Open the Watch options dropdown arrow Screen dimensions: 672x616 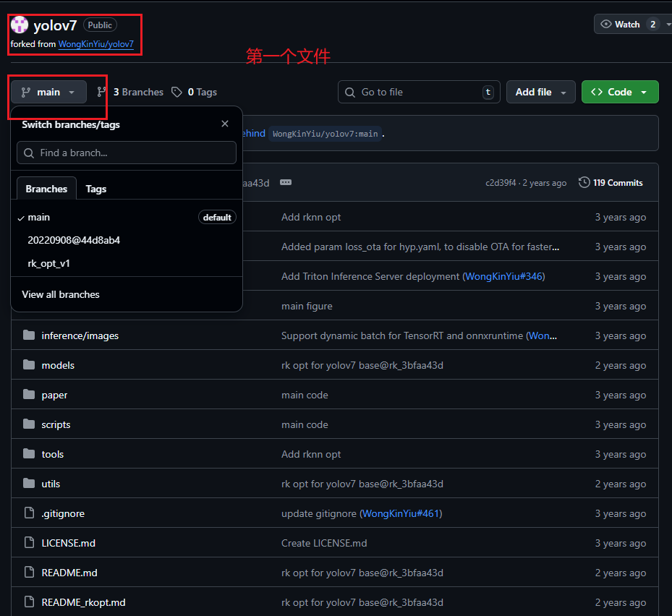[668, 25]
